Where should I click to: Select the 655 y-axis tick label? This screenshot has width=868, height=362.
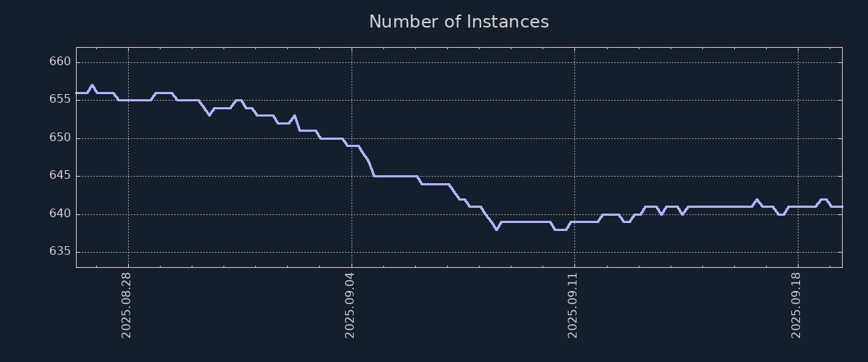61,100
